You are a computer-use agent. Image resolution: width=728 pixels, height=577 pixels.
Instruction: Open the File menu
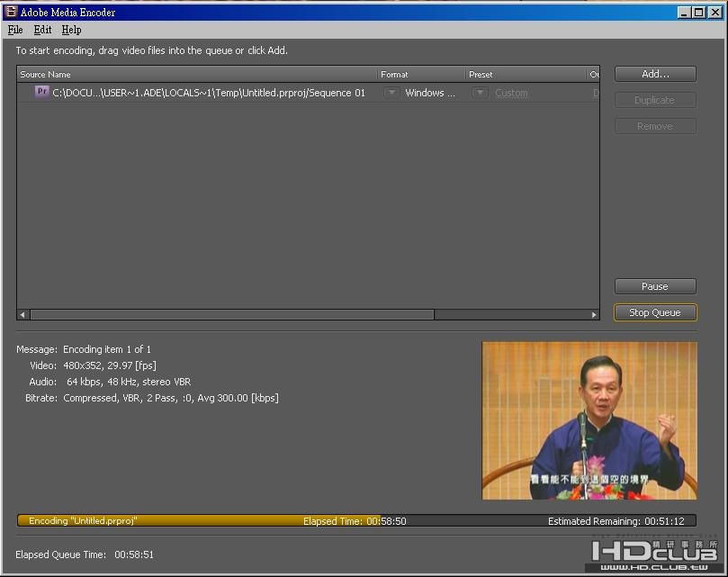pyautogui.click(x=15, y=30)
